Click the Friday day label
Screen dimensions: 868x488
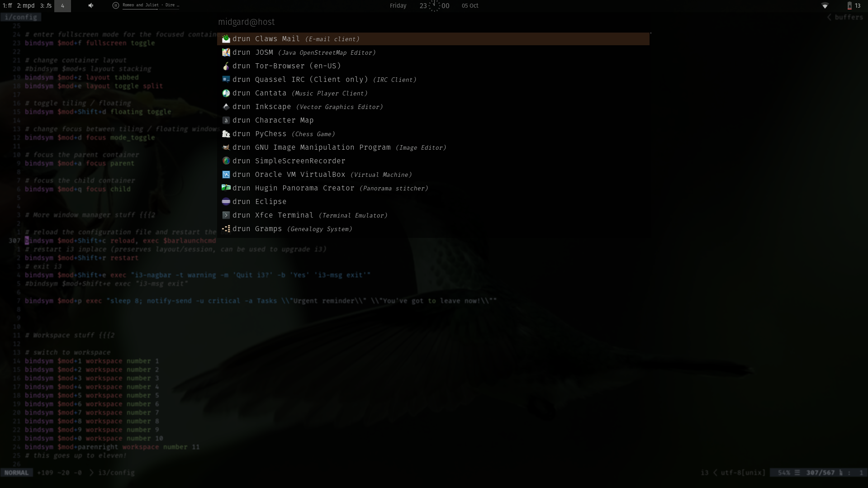click(x=398, y=6)
